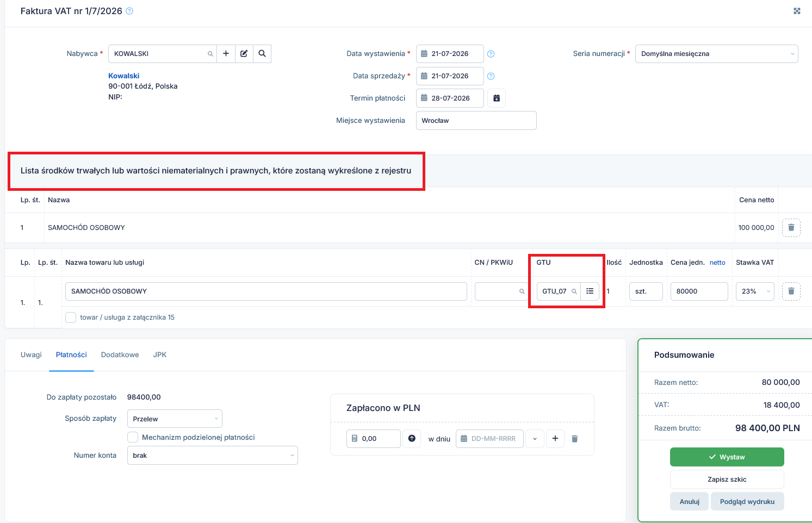The image size is (812, 523).
Task: Click the address 90-001 Łódź, Polska
Action: pos(143,86)
